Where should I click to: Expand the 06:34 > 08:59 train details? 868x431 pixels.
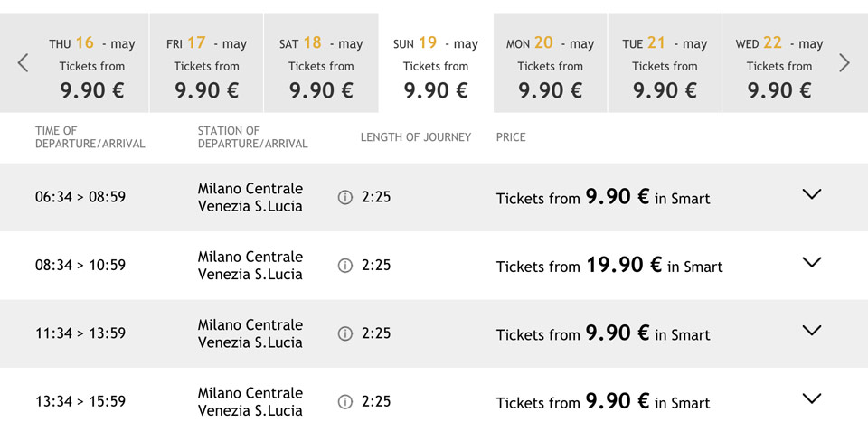coord(812,194)
